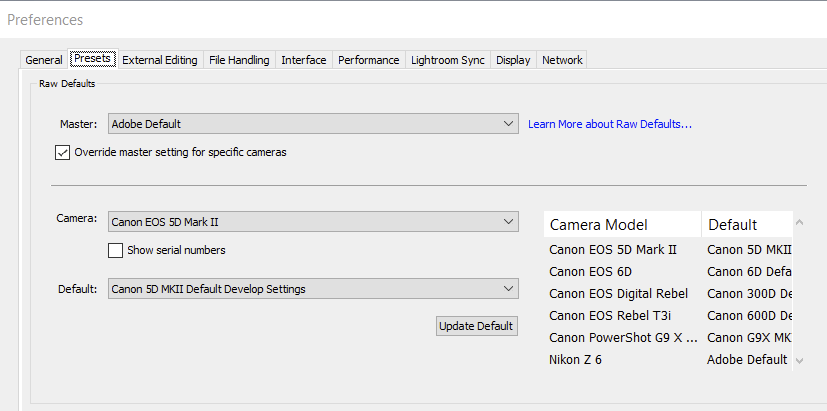The width and height of the screenshot is (827, 411).
Task: Open Learn More about Raw Defaults link
Action: pos(610,124)
